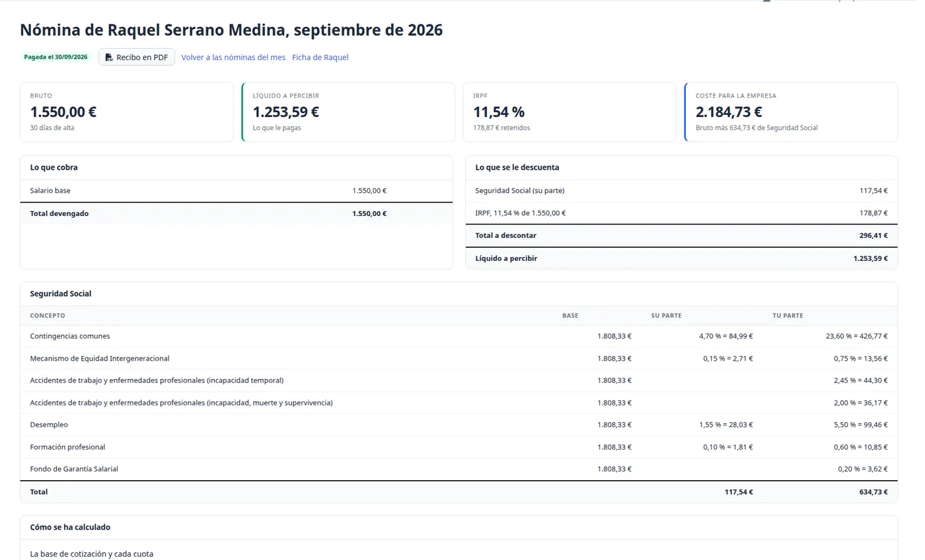
Task: Click the value 5,50 % = 99,46 €
Action: coord(861,425)
